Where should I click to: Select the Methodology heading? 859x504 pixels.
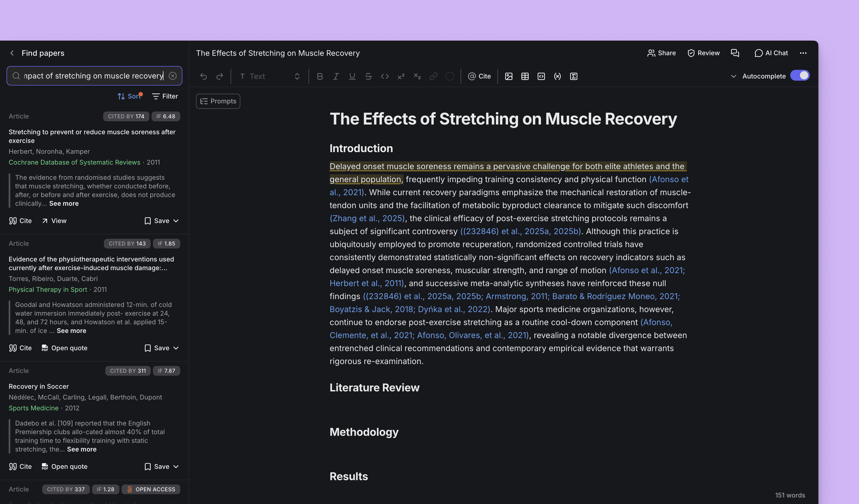[364, 432]
